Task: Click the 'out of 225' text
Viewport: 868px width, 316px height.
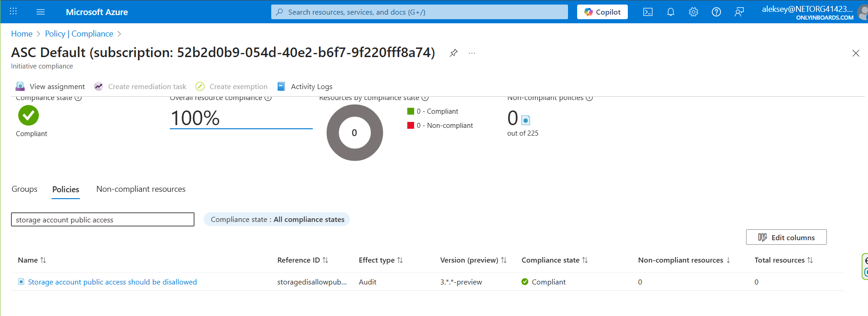Action: [523, 133]
